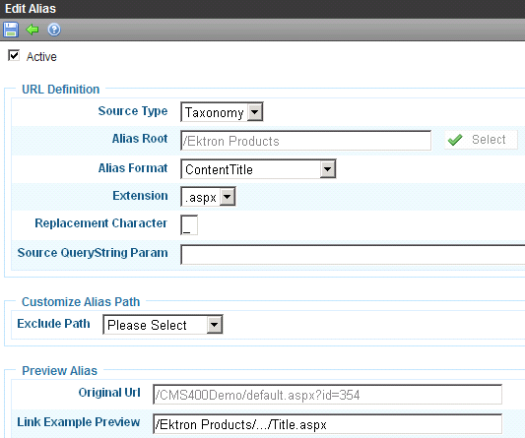Click the Save floppy disk icon

pyautogui.click(x=11, y=30)
